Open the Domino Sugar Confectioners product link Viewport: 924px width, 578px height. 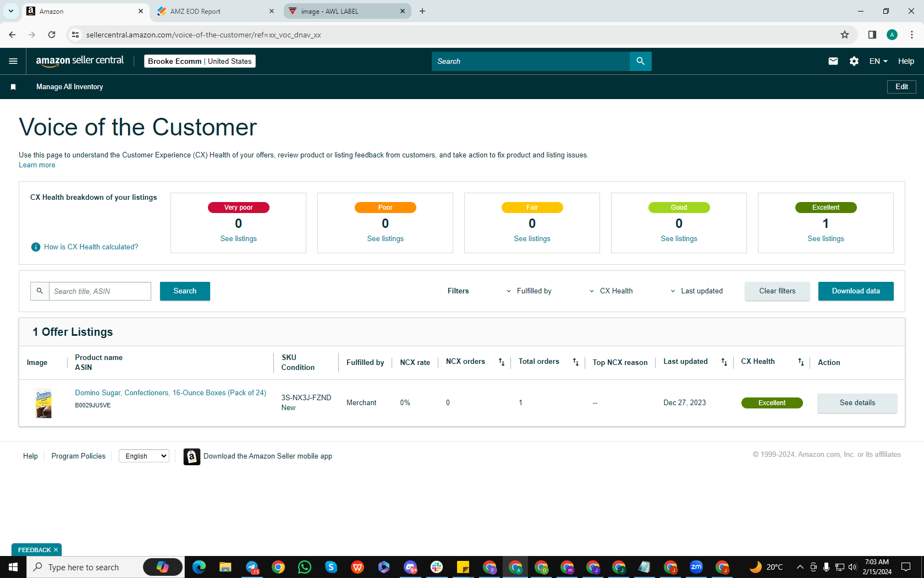click(170, 393)
